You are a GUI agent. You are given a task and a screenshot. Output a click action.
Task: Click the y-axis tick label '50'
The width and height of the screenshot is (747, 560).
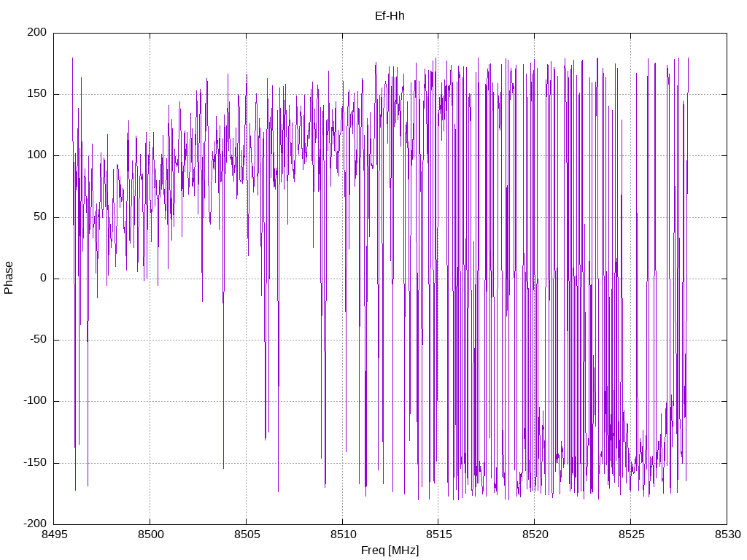[x=41, y=217]
